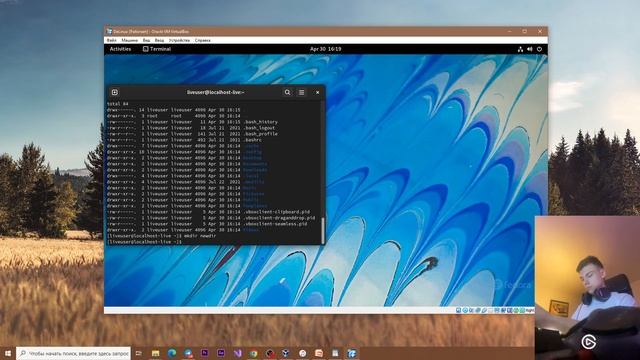Click the Windows taskbar search box
This screenshot has height=360, width=640.
click(x=73, y=353)
